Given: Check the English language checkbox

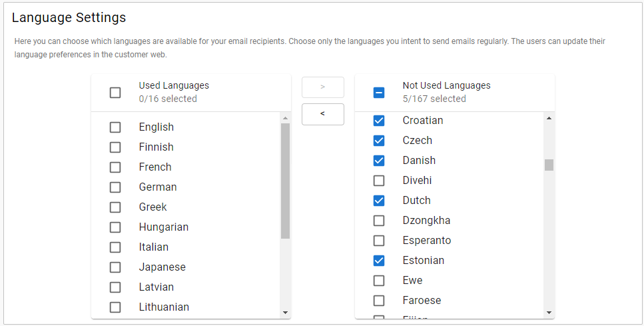Looking at the screenshot, I should (x=115, y=127).
